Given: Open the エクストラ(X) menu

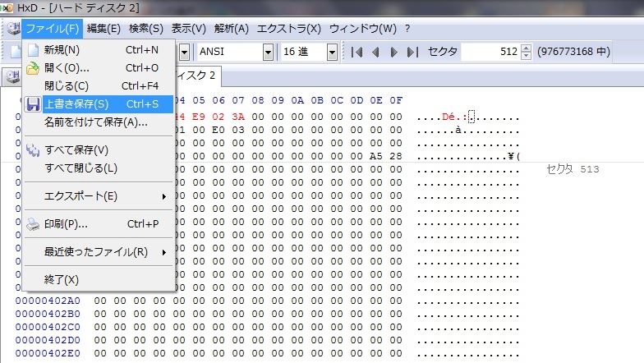Looking at the screenshot, I should [289, 28].
